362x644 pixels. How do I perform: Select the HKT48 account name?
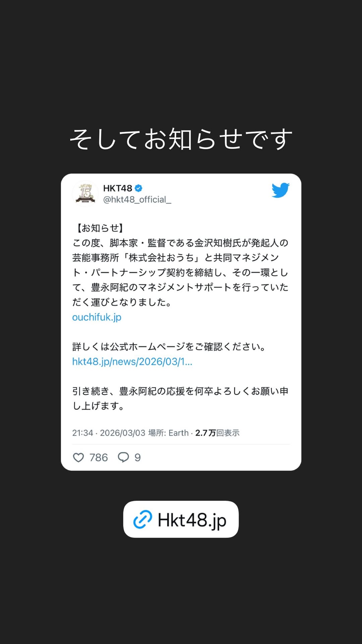click(x=118, y=188)
